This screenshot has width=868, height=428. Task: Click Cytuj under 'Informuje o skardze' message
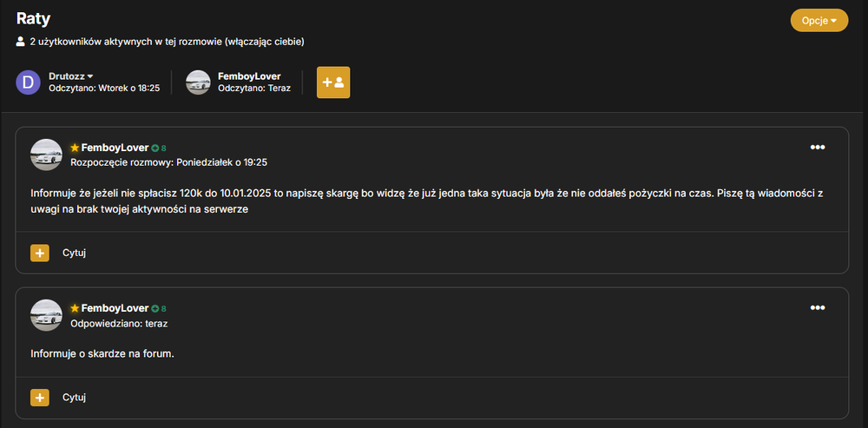click(74, 398)
